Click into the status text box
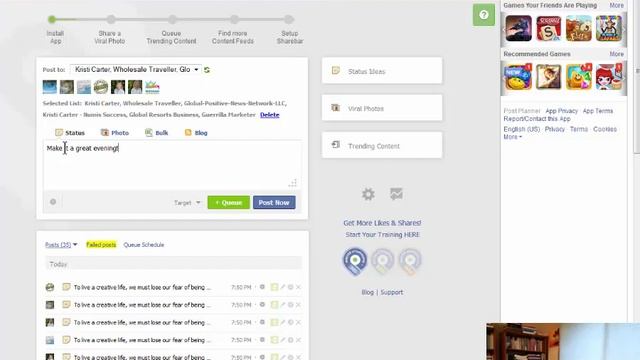The width and height of the screenshot is (640, 360). (172, 165)
